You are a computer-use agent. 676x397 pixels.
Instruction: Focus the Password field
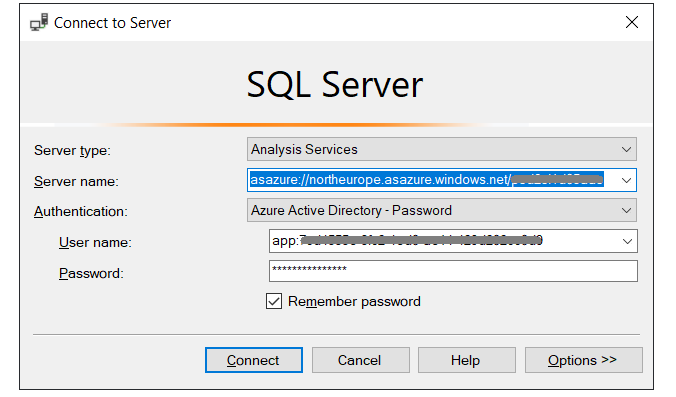(x=453, y=271)
